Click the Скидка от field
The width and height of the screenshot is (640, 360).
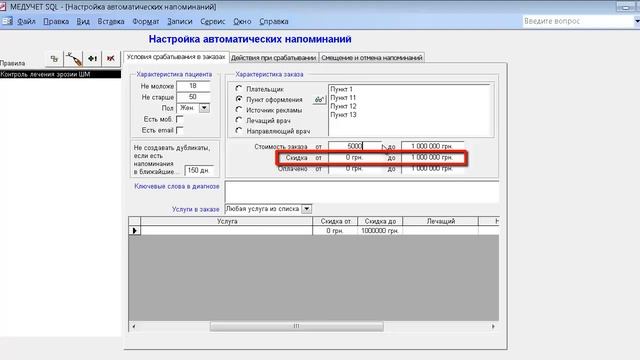(355, 157)
